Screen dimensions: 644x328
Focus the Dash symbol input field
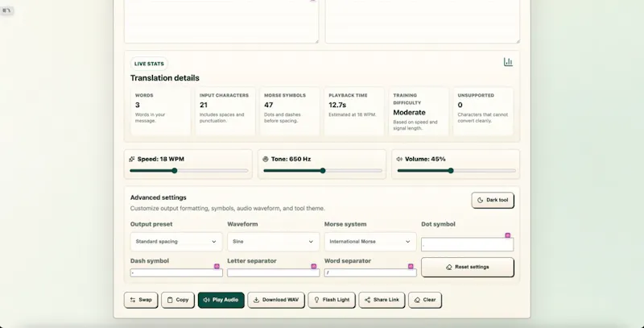176,273
